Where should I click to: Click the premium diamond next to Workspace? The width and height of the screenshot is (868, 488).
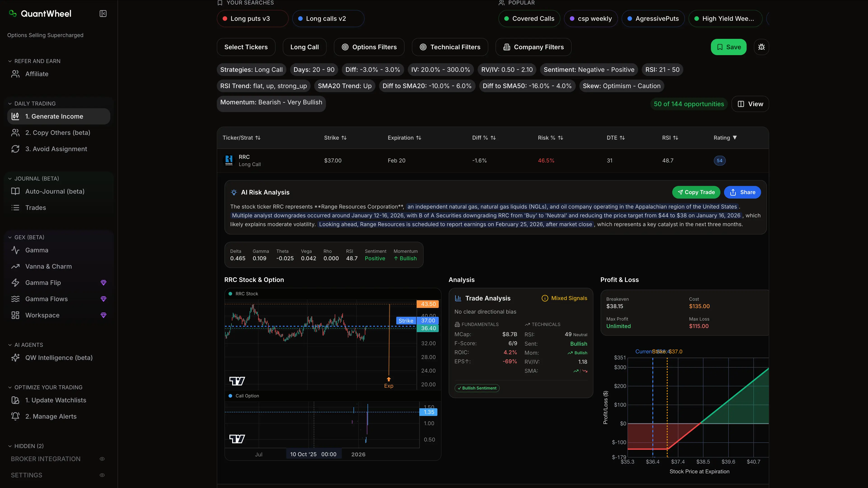tap(104, 315)
